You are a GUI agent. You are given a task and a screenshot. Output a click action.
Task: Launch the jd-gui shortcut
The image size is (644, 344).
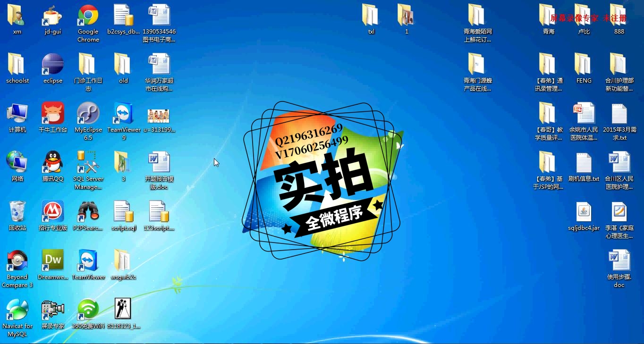[53, 15]
